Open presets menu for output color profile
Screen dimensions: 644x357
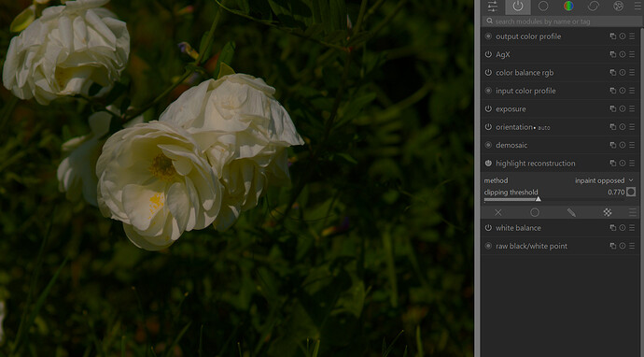(x=632, y=36)
